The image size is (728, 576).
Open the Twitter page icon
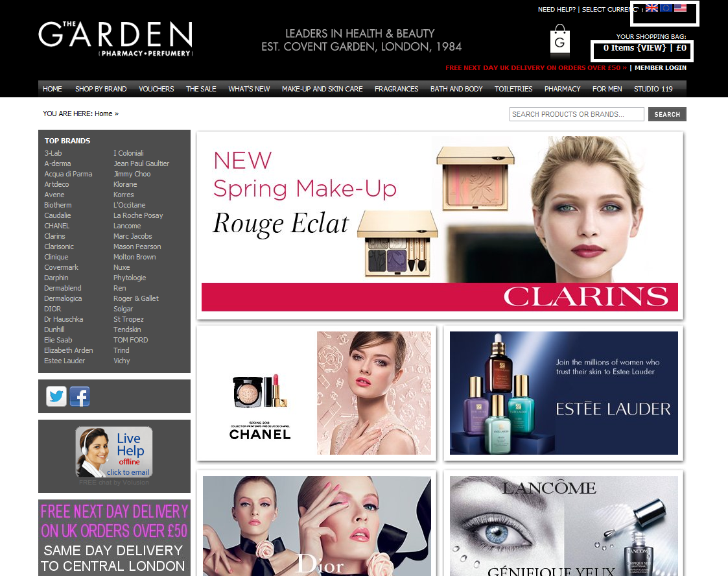coord(56,396)
